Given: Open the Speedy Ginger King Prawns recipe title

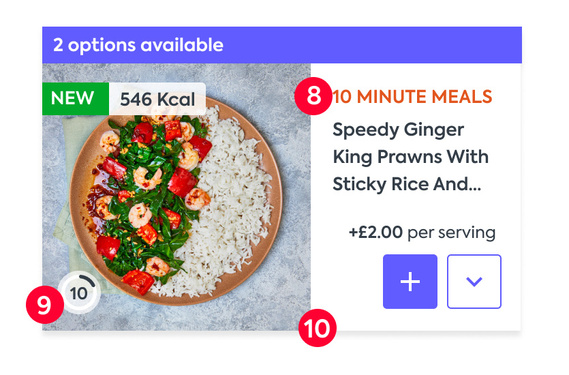Looking at the screenshot, I should point(410,157).
